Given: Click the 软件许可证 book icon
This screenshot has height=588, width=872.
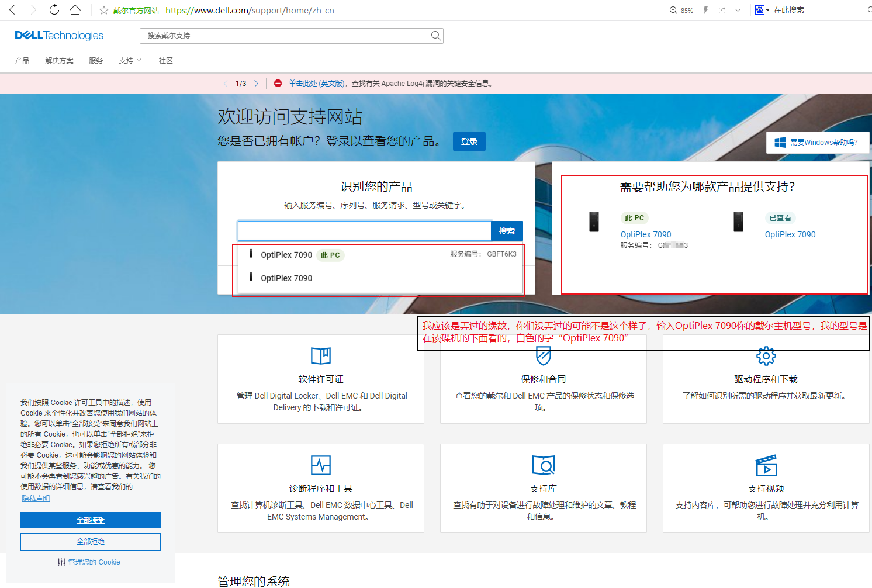Looking at the screenshot, I should [321, 355].
